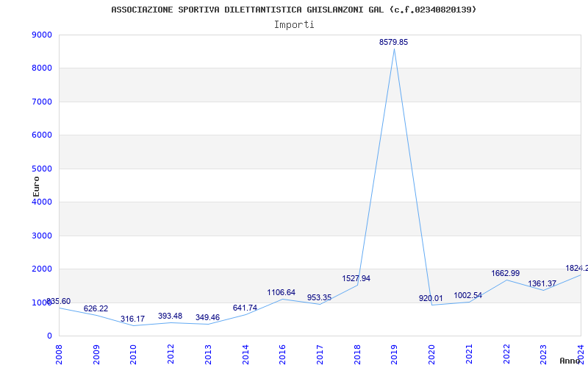The width and height of the screenshot is (588, 368).
Task: Click the Euro y-axis title
Action: [36, 186]
